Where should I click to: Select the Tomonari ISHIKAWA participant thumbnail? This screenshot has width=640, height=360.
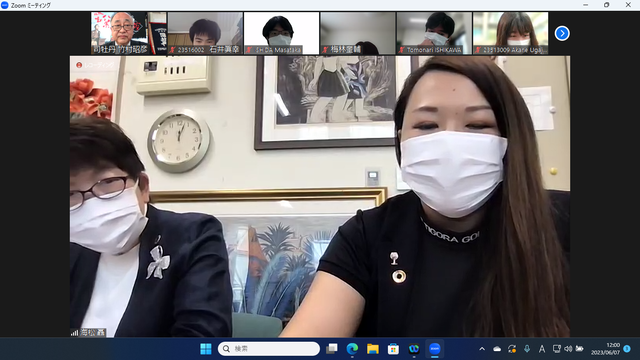coord(434,33)
